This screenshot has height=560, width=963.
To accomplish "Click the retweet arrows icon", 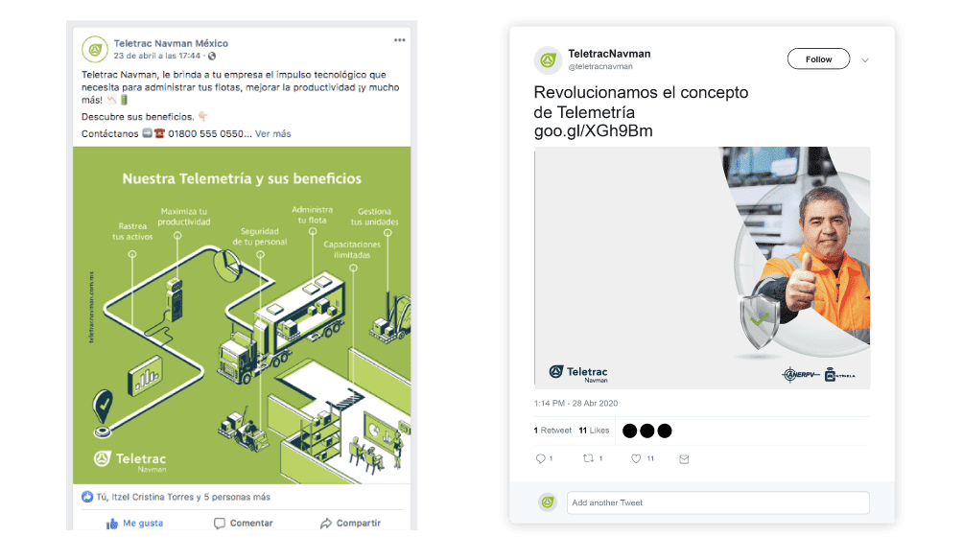I will pos(588,458).
